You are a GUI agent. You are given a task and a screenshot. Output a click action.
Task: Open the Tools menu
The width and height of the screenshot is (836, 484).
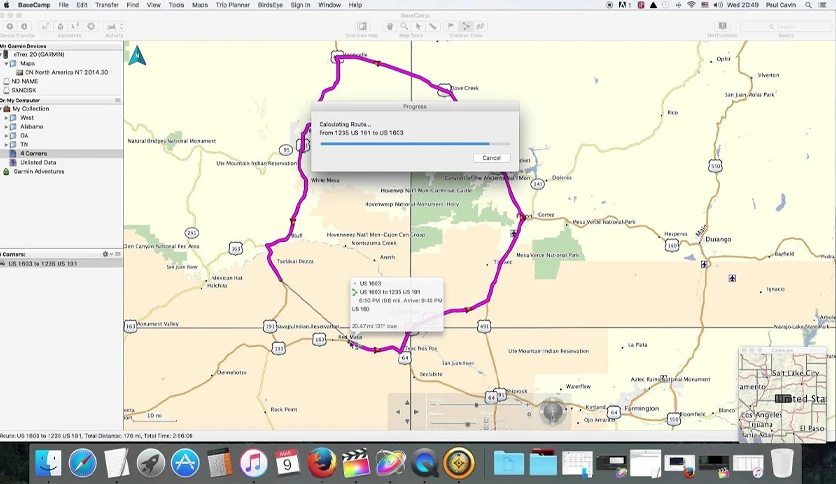[176, 5]
